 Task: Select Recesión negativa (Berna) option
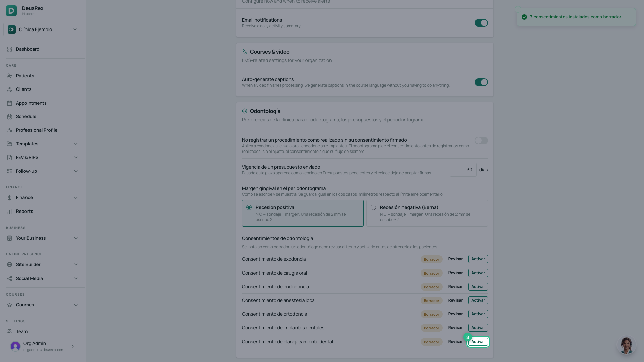click(x=427, y=213)
